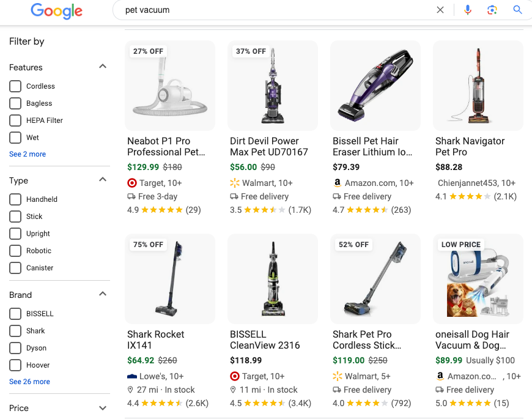
Task: Click the location pin near Shark Rocket IX141
Action: 130,390
